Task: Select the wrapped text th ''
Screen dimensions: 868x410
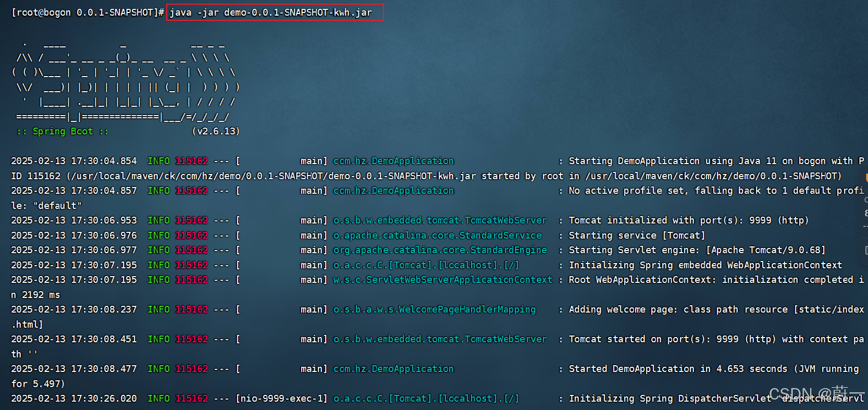Action: pos(24,354)
